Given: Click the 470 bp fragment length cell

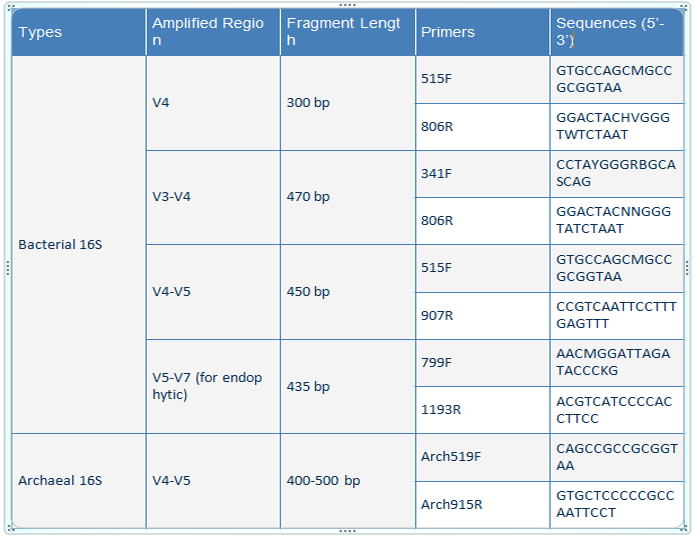Looking at the screenshot, I should [x=347, y=197].
